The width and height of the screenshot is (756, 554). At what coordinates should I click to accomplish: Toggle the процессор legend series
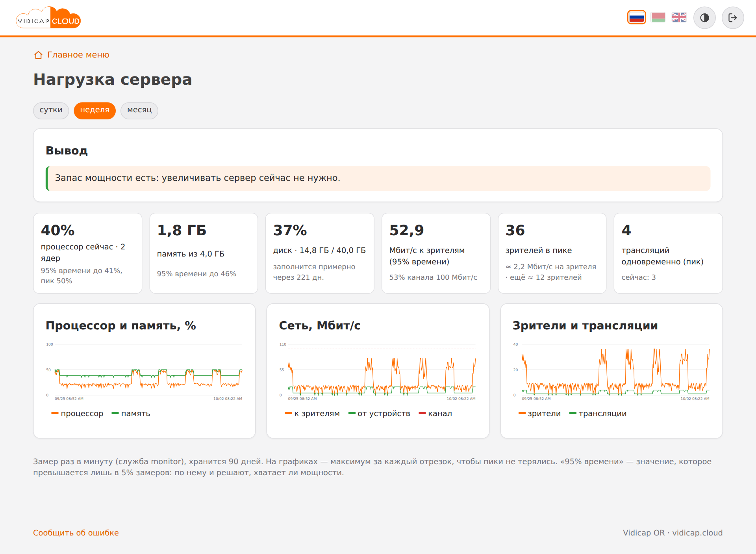click(77, 413)
